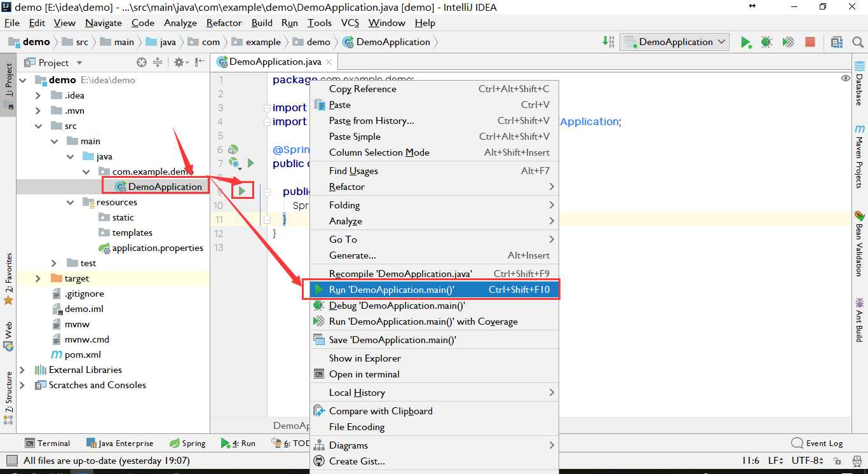Expand the .idea folder
This screenshot has height=474, width=868.
38,95
